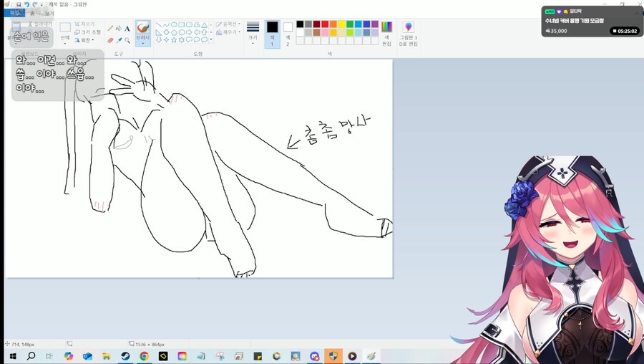
Task: Open the Fill (채우기) dropdown
Action: (228, 32)
